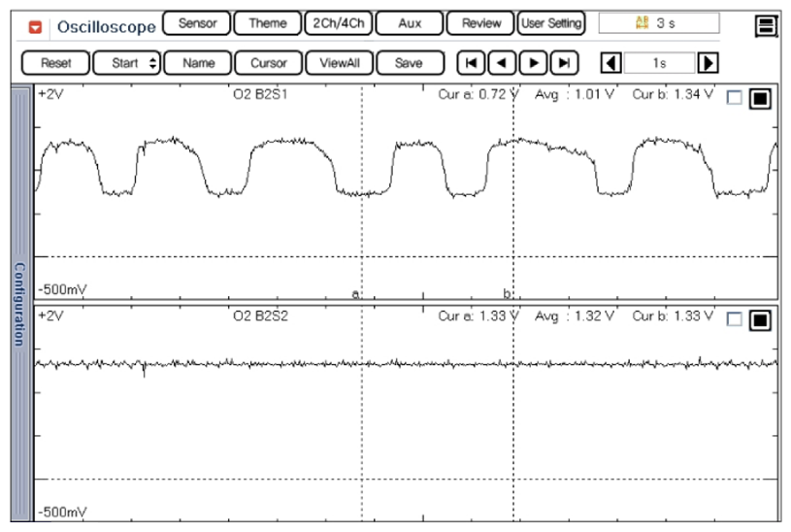Switch the 2Ch/4Ch channel layout
791x532 pixels.
(337, 23)
